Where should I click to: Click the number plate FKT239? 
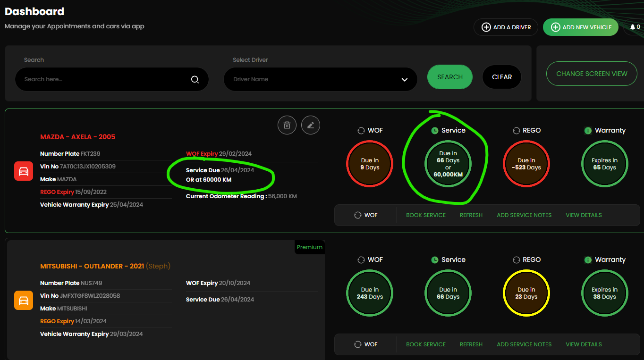[x=91, y=154]
